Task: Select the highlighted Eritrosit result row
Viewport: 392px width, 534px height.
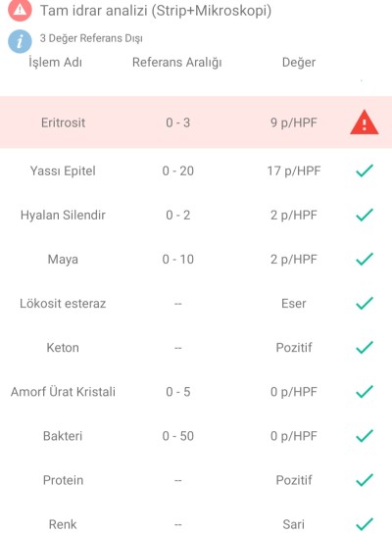Action: point(196,122)
